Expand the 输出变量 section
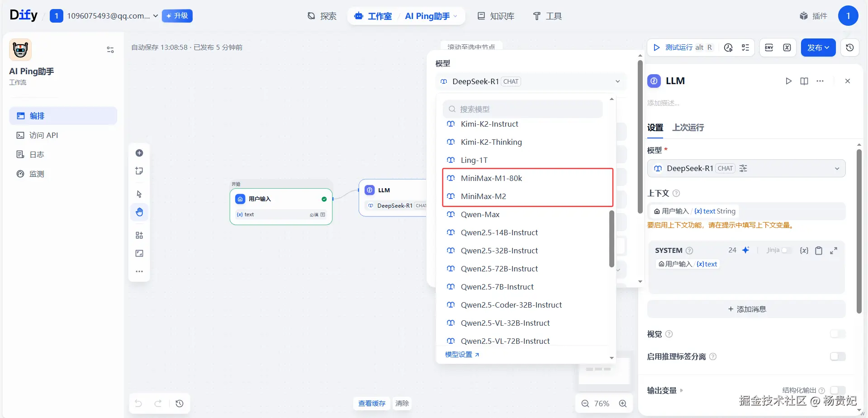The height and width of the screenshot is (418, 868). coord(665,390)
